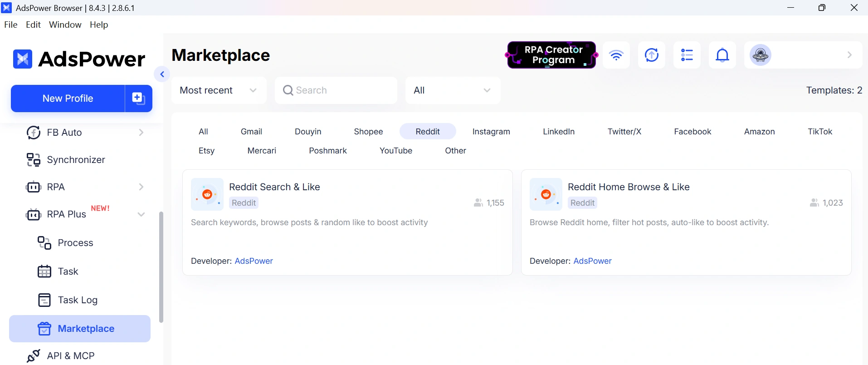Image resolution: width=868 pixels, height=365 pixels.
Task: Select the Shopee category tab
Action: 368,132
